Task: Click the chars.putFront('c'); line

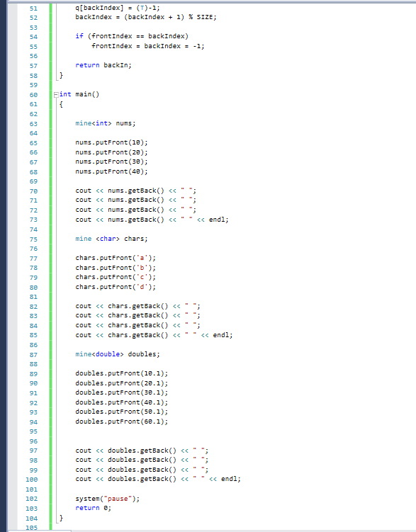Action: coord(116,277)
